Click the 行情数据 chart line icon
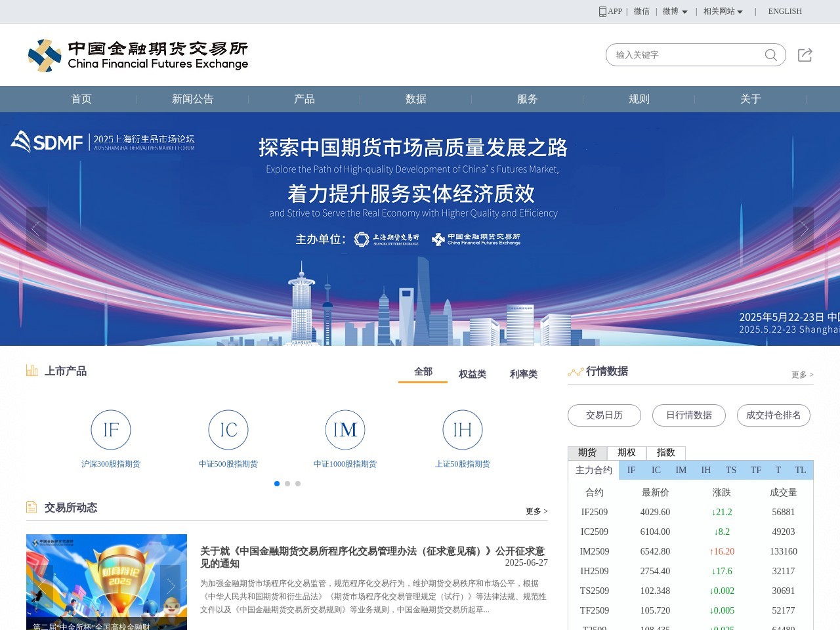840x630 pixels. point(575,371)
